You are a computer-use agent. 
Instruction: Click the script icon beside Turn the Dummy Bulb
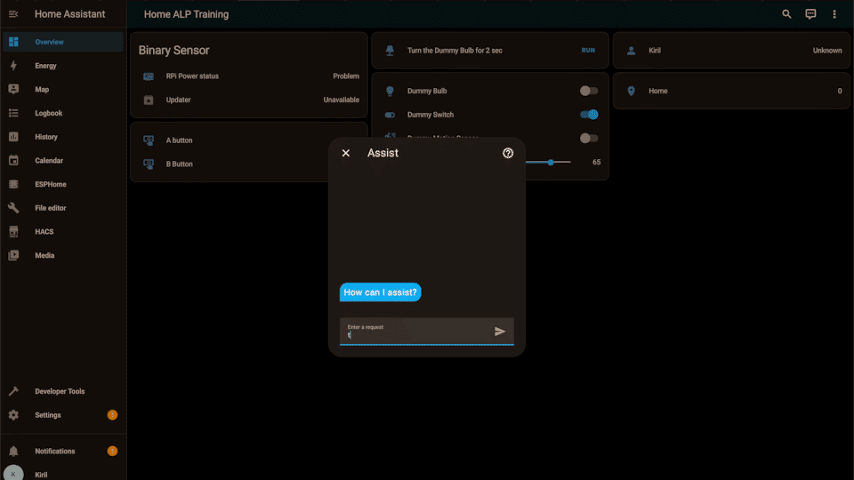(390, 50)
